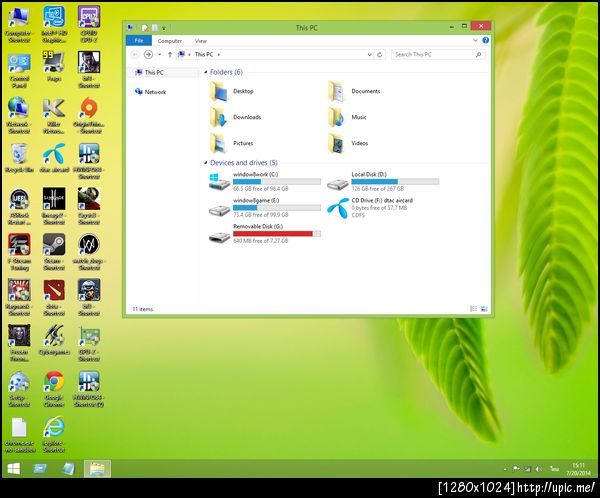
Task: Click New folder icon in title bar
Action: 155,28
